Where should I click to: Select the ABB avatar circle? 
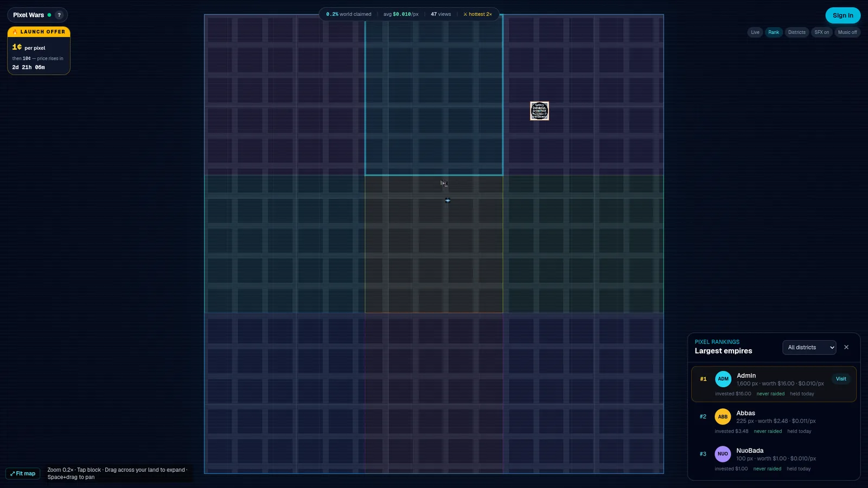click(x=723, y=416)
